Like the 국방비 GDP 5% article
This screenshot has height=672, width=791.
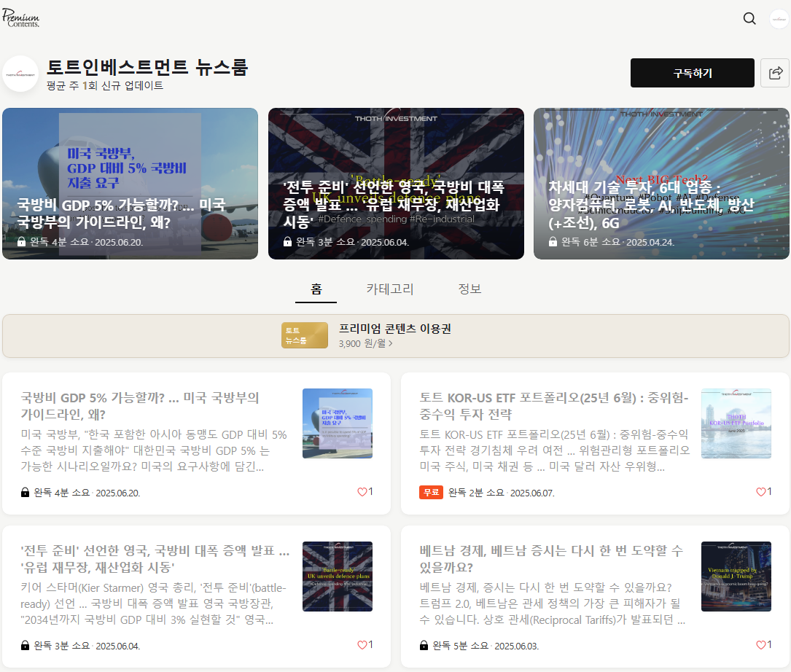click(x=365, y=492)
